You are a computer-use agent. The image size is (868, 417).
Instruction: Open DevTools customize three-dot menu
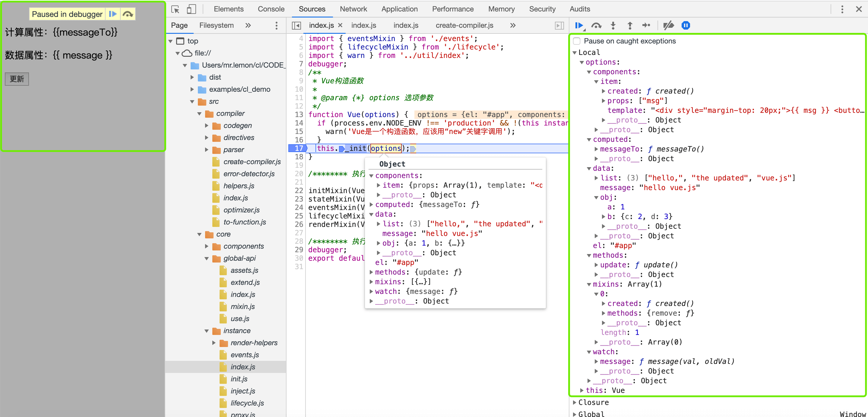(x=842, y=9)
